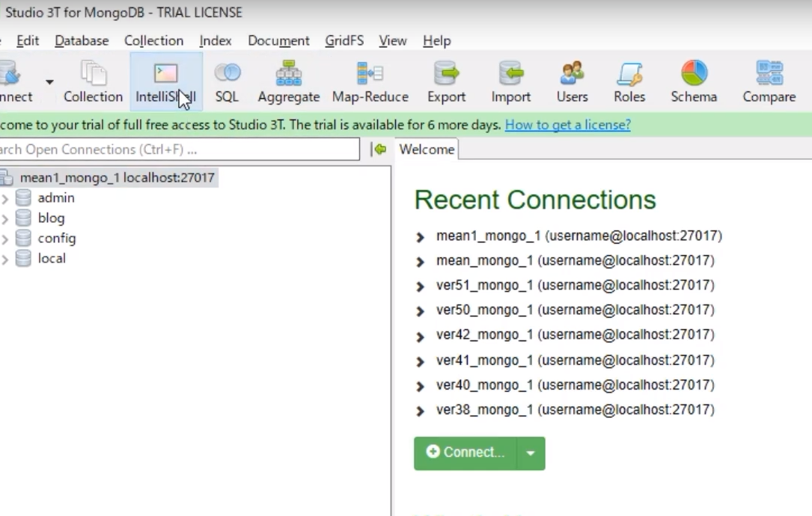Screen dimensions: 812x516
Task: Start the Import wizard
Action: [510, 82]
